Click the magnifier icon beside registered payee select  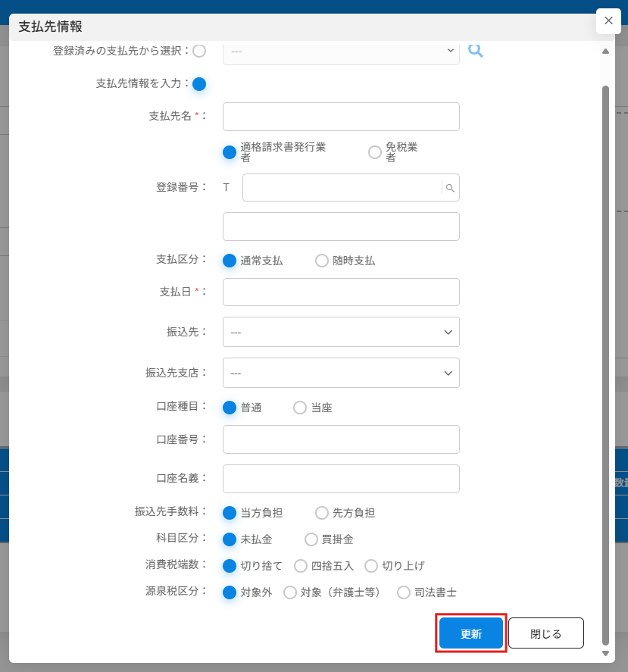coord(475,51)
